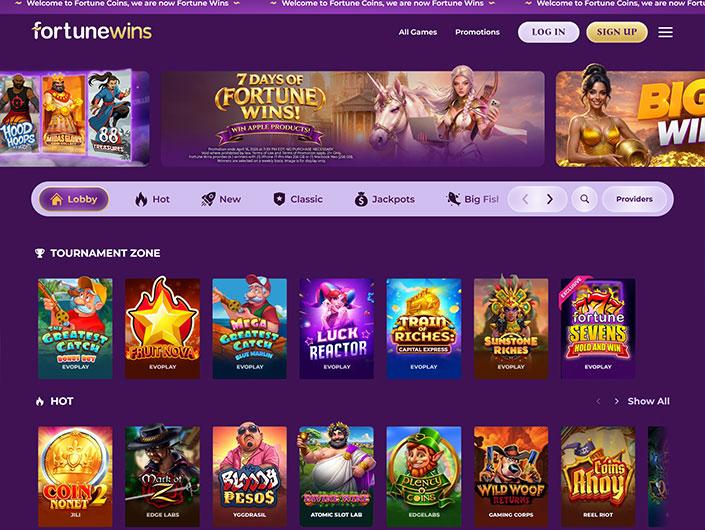Click the fortunewins logo
The image size is (705, 530).
tap(92, 31)
